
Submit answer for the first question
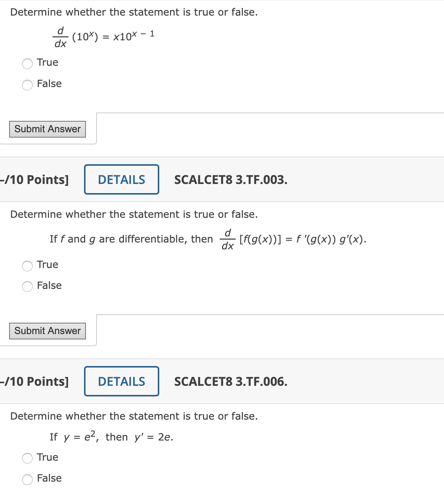tap(47, 129)
